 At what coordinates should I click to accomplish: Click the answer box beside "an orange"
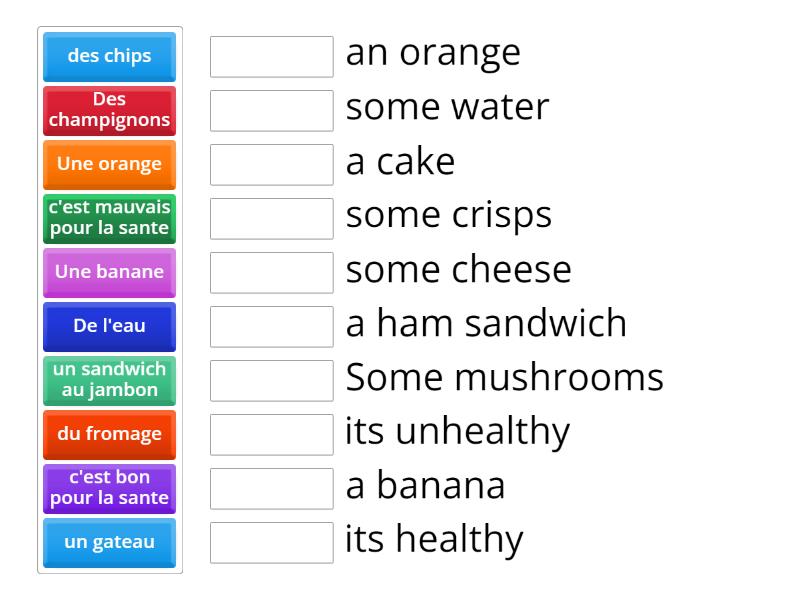(271, 57)
